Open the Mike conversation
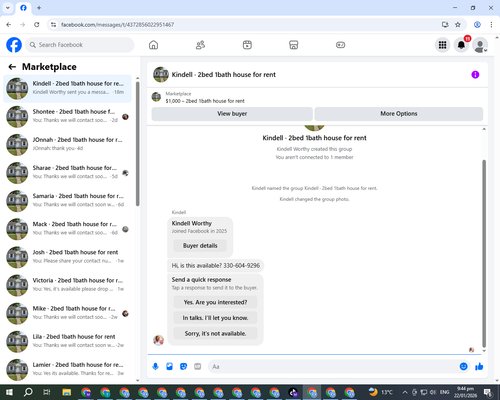Screen dimensions: 500x400 click(x=67, y=314)
